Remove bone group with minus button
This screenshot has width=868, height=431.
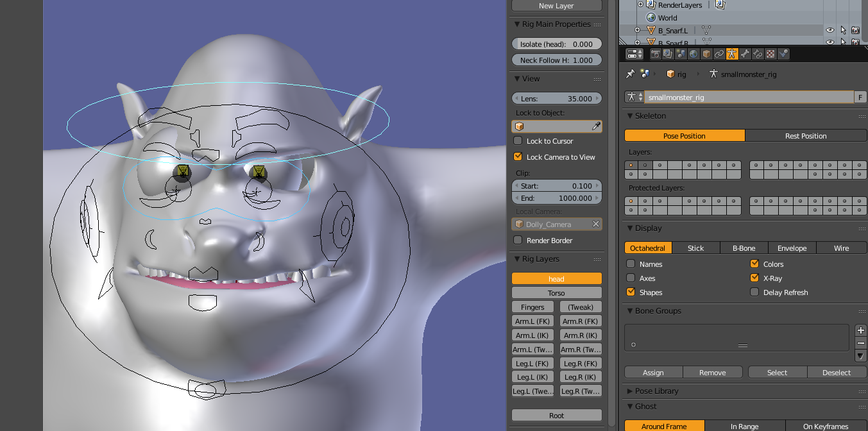tap(861, 343)
